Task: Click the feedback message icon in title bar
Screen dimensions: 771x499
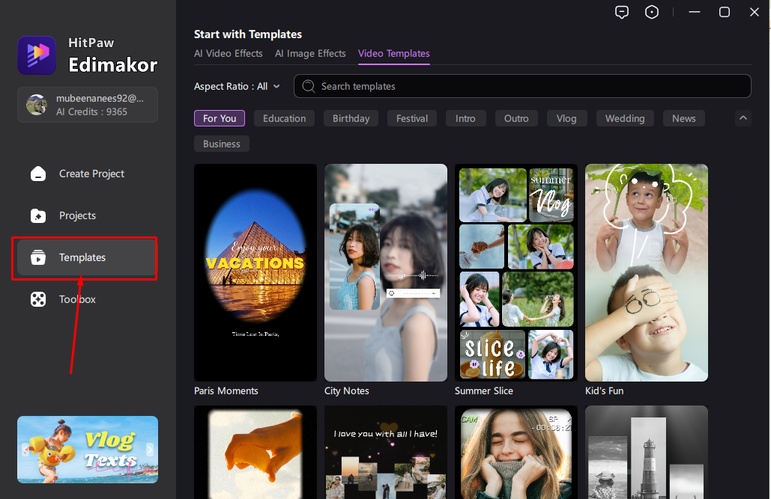Action: pos(622,12)
